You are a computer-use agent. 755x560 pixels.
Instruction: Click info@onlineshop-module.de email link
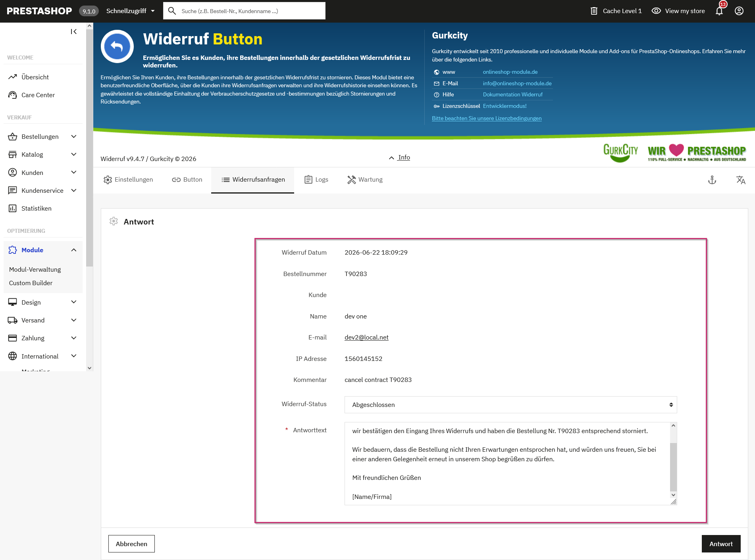pyautogui.click(x=517, y=83)
